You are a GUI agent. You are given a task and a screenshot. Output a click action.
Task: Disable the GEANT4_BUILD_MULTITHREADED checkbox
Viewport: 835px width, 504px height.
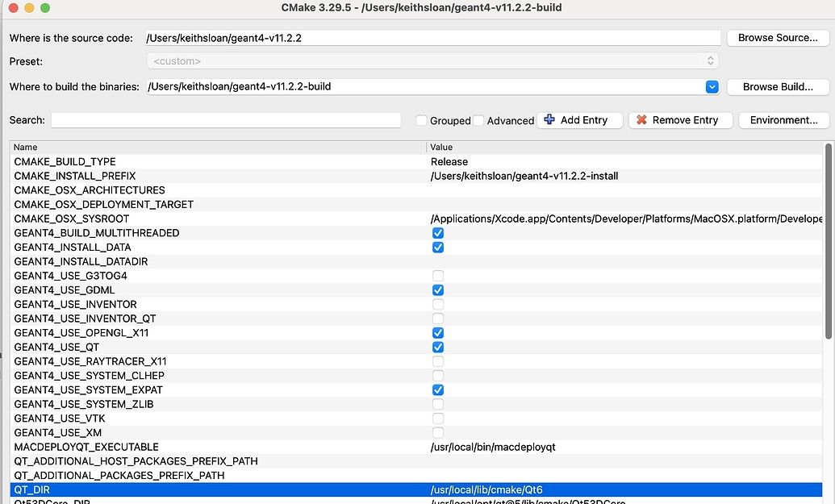(438, 233)
